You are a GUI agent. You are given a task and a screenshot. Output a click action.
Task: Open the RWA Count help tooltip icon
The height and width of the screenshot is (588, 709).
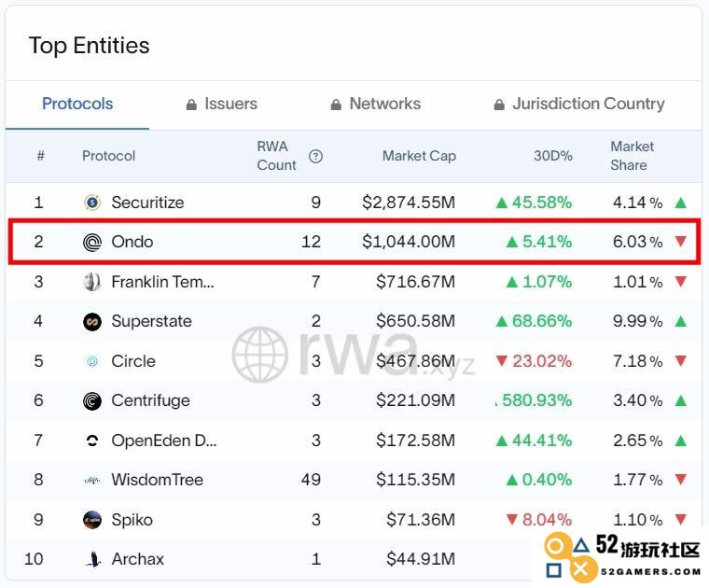click(315, 156)
